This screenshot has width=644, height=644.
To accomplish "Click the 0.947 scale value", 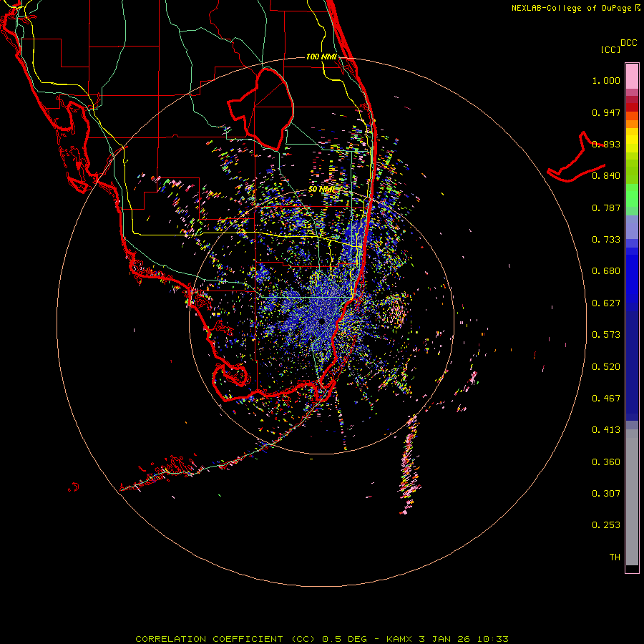I will 606,112.
